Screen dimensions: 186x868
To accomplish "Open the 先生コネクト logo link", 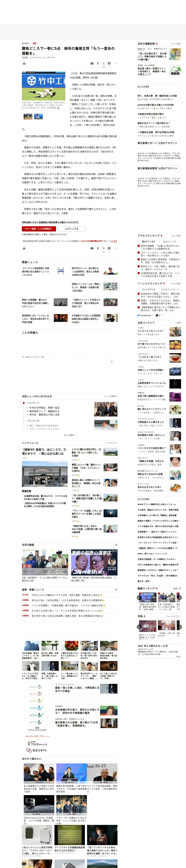I will [37, 750].
